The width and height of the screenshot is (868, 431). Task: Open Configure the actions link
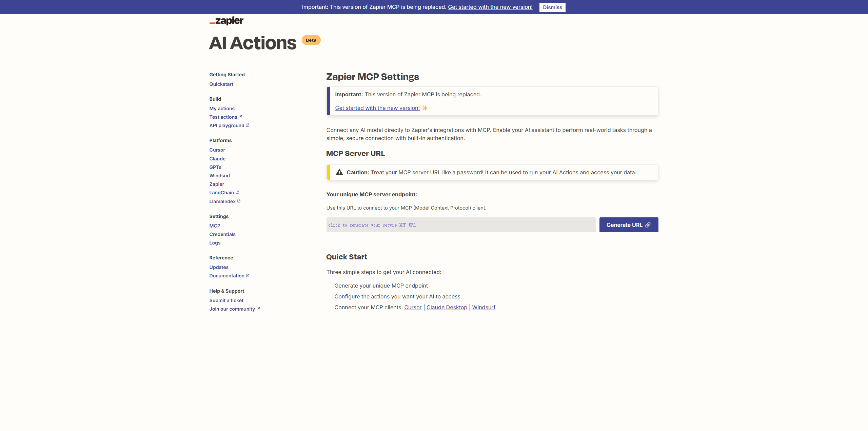click(362, 296)
